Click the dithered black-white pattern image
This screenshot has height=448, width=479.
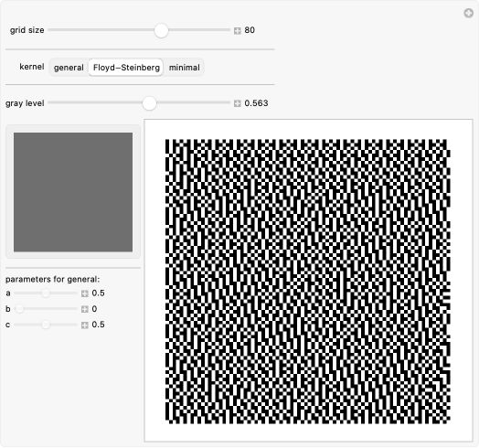(x=308, y=282)
